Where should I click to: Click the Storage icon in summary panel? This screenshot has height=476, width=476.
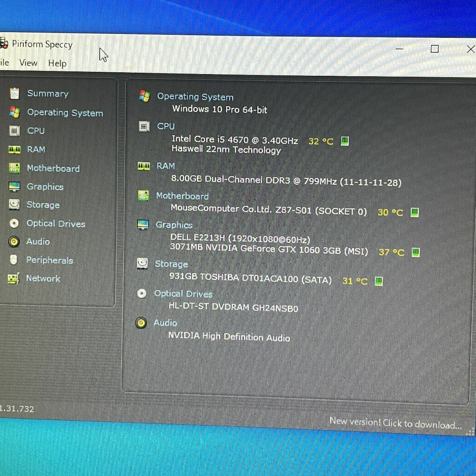pyautogui.click(x=142, y=264)
